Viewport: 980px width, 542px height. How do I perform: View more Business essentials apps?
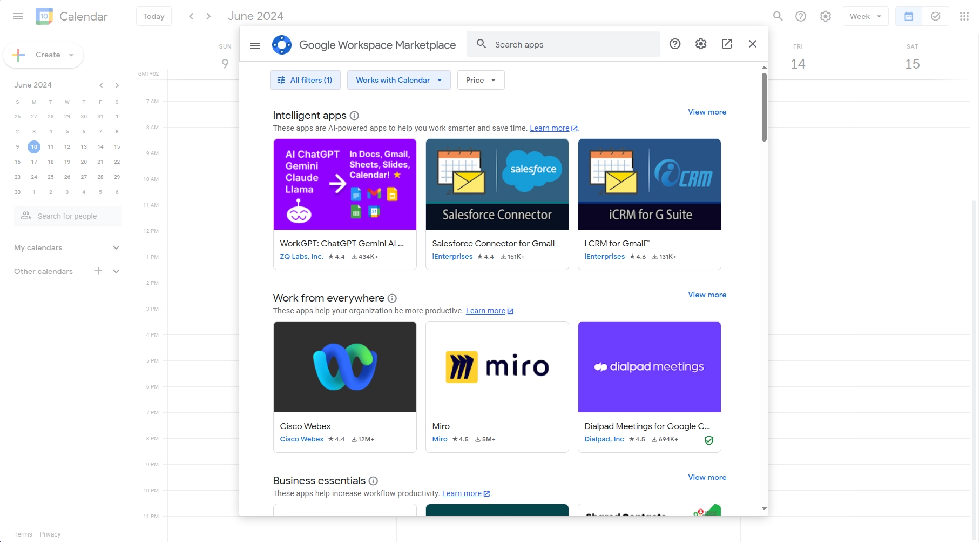tap(707, 477)
